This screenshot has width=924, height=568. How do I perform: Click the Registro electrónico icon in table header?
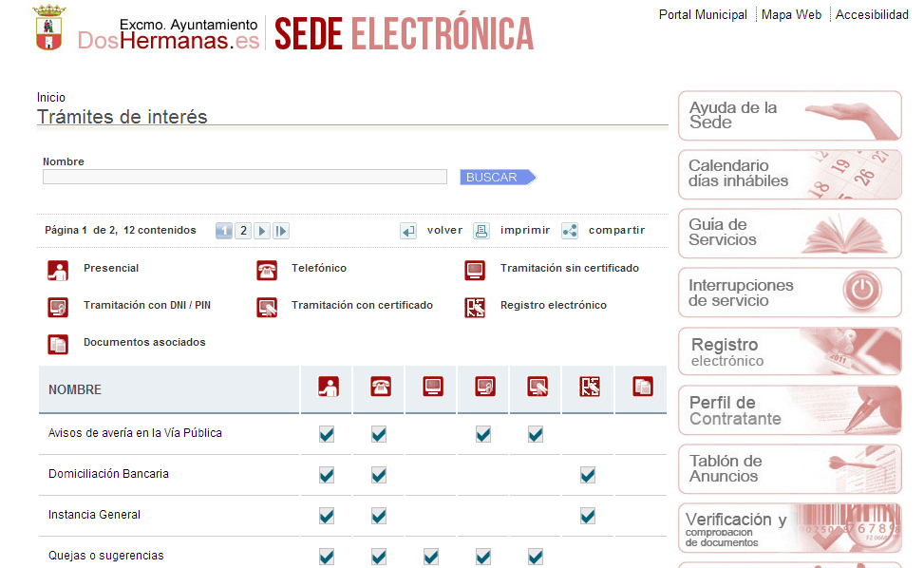point(590,387)
